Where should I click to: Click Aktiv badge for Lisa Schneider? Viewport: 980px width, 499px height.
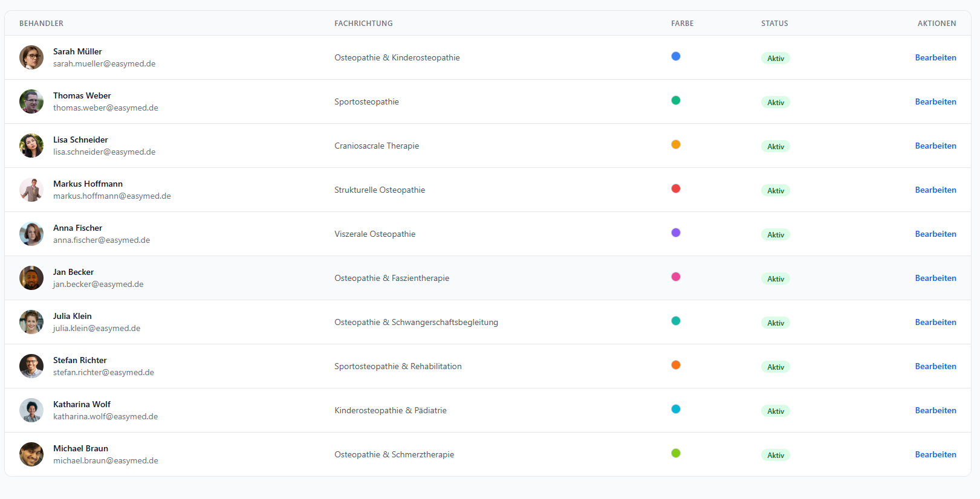coord(776,146)
